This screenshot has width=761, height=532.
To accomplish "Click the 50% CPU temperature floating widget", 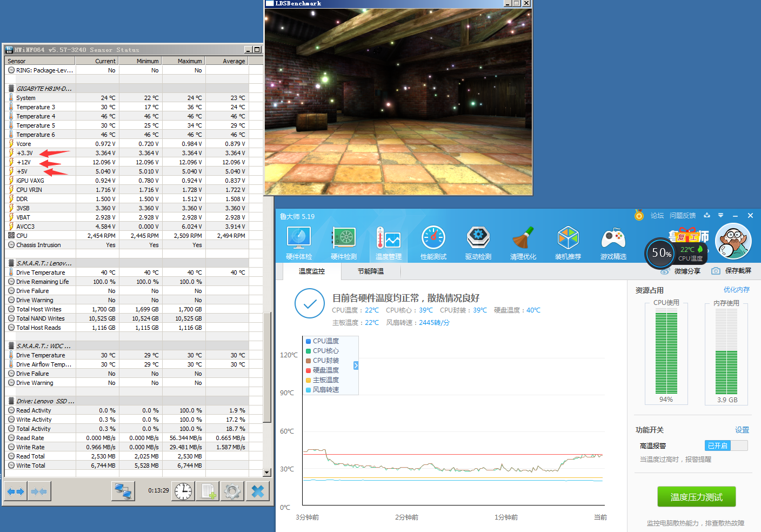I will click(676, 253).
